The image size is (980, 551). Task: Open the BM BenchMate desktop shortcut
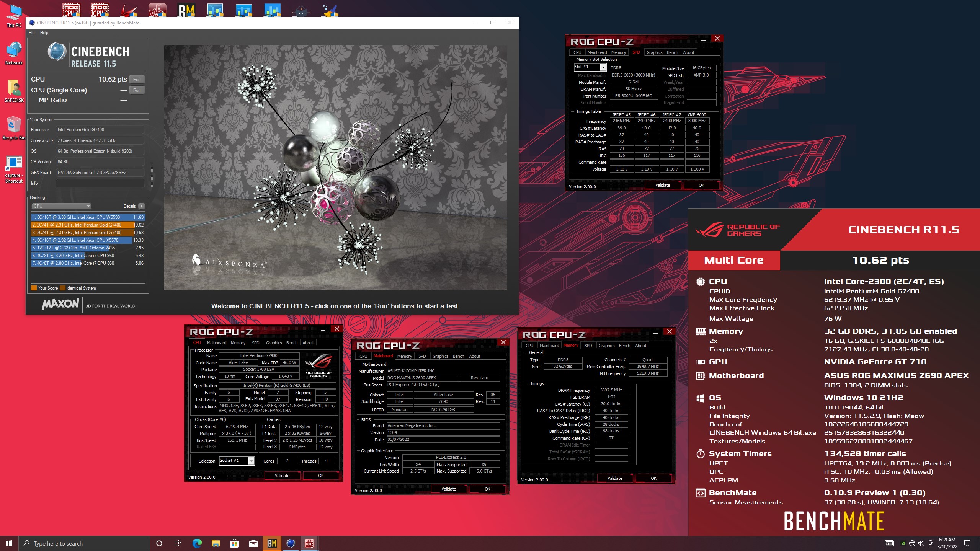[x=186, y=10]
